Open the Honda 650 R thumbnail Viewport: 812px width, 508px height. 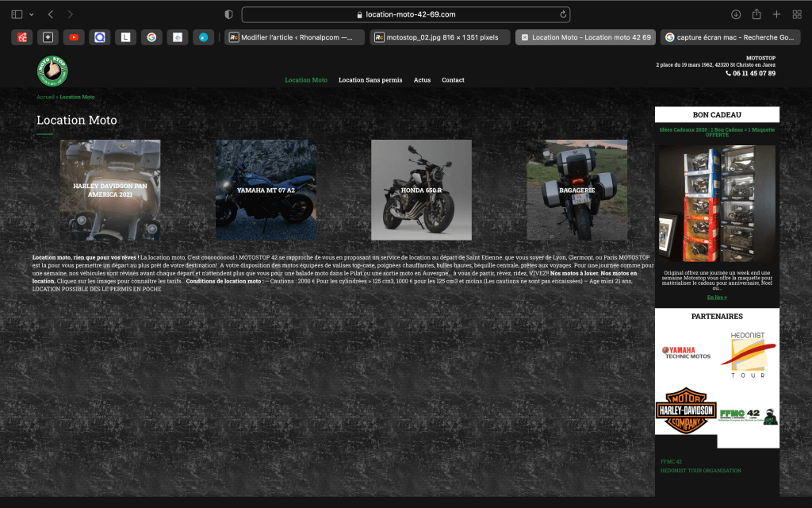coord(422,190)
